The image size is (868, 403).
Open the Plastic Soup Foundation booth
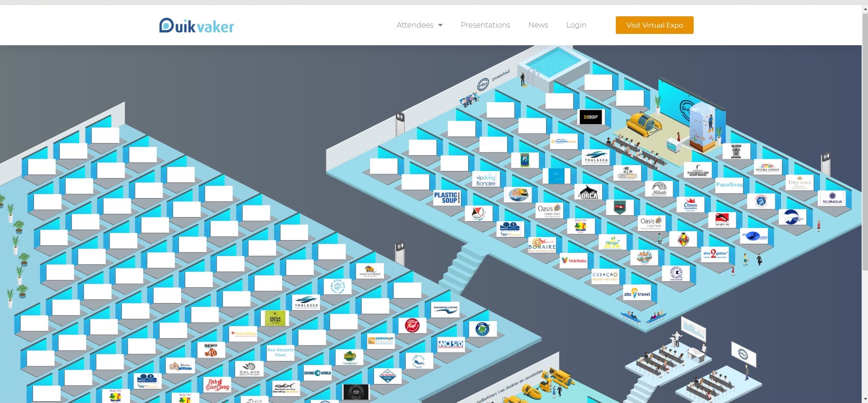tap(447, 198)
